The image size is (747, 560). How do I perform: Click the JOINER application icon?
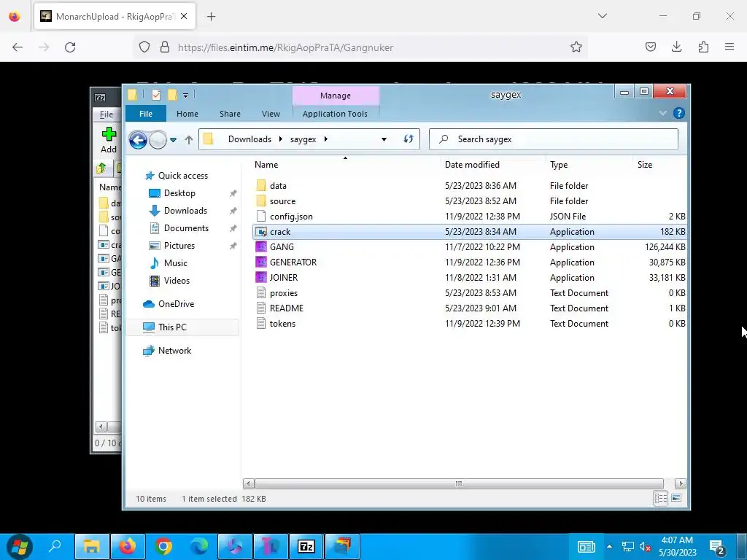[261, 278]
